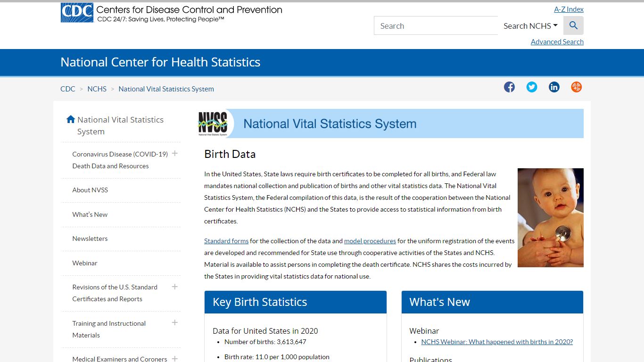The height and width of the screenshot is (362, 644).
Task: Open About NVSS sidebar item
Action: [x=90, y=190]
